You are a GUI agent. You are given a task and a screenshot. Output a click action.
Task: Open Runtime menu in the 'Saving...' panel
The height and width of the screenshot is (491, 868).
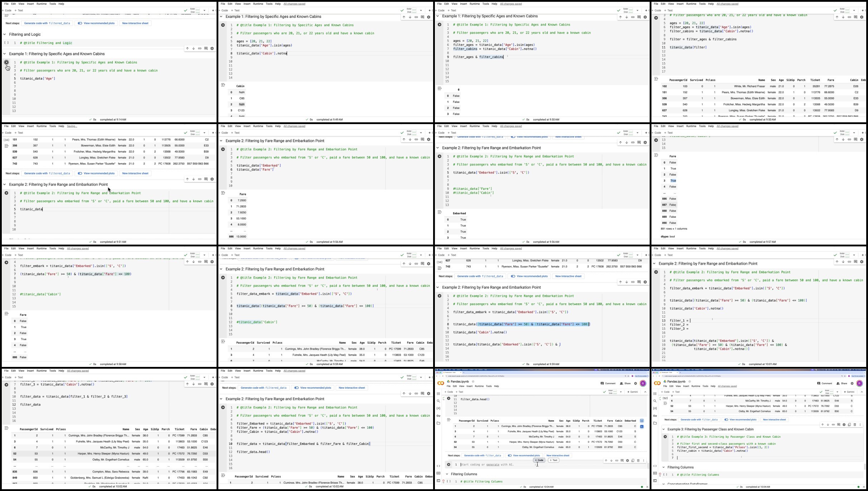click(x=42, y=126)
